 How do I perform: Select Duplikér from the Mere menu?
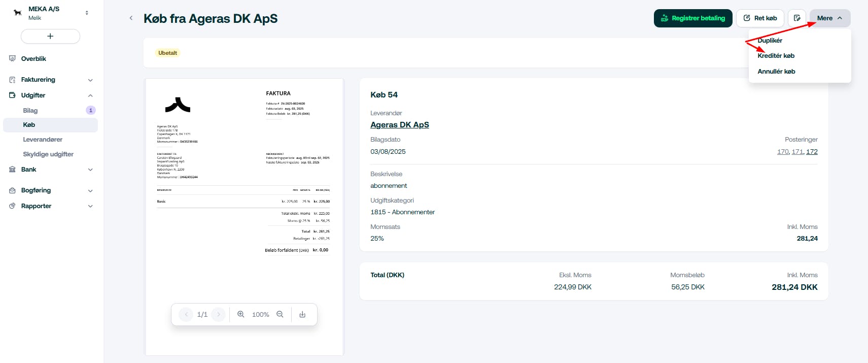click(770, 41)
